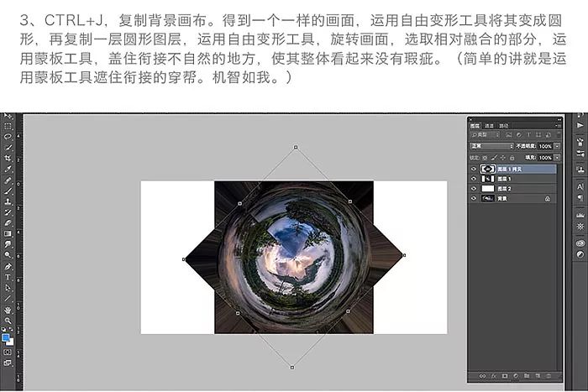
Task: Click the fx layer style icon
Action: (x=493, y=375)
